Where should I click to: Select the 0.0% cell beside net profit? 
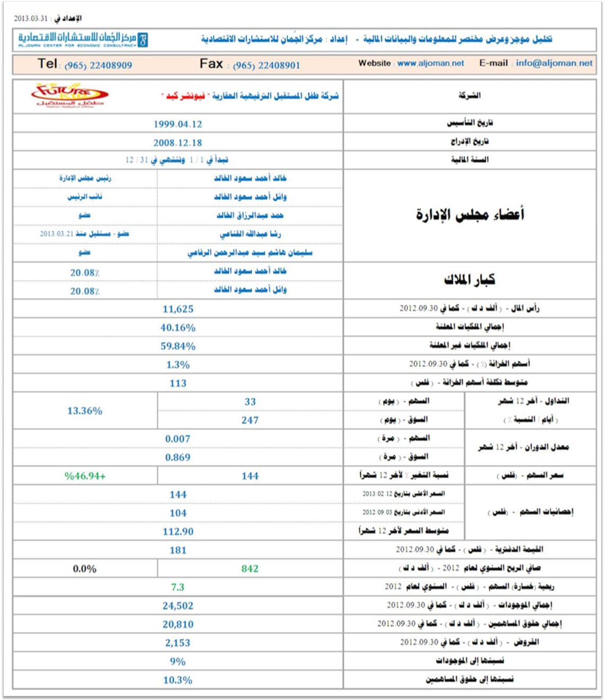click(x=85, y=569)
